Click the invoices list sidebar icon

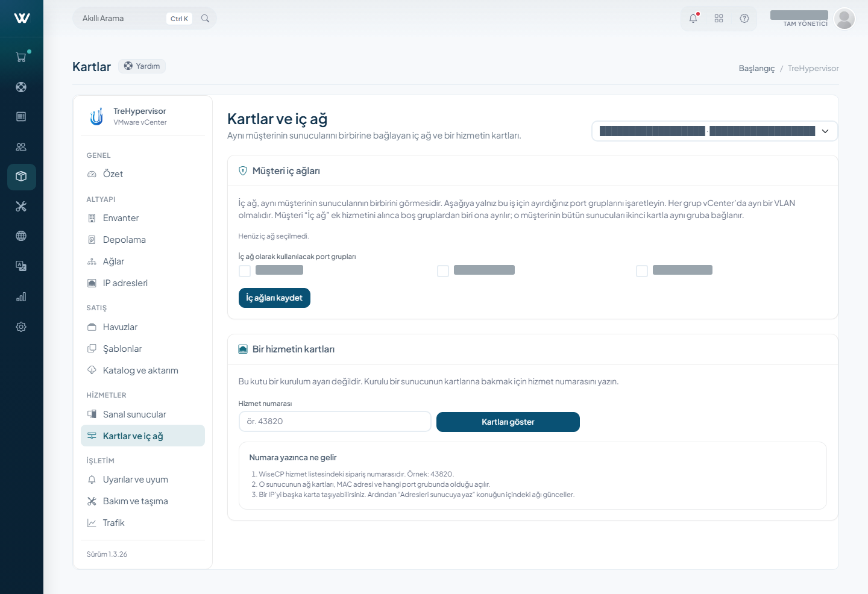click(21, 116)
